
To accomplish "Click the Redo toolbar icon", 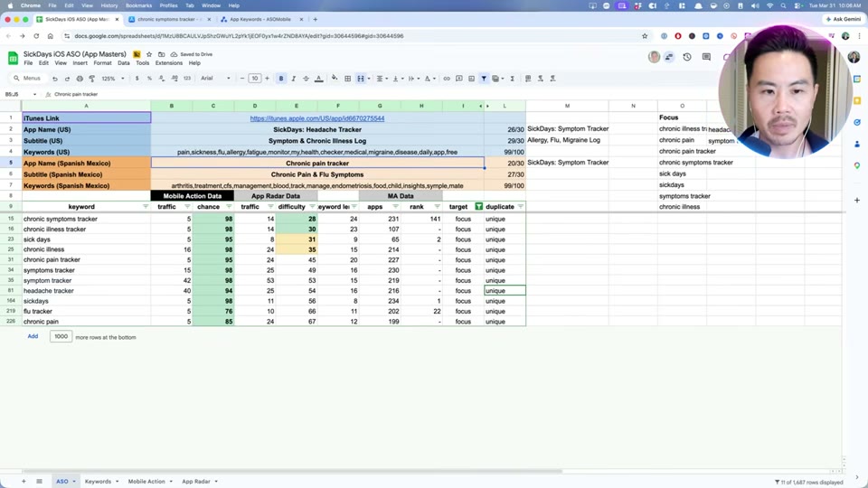I will pos(67,79).
